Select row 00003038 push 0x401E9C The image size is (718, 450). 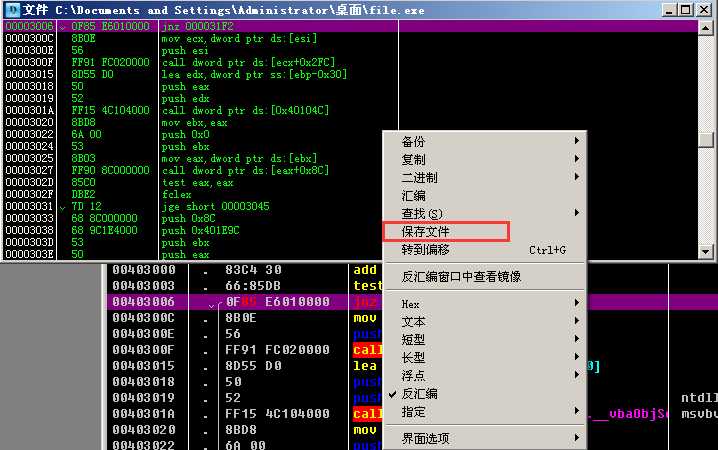click(350, 230)
